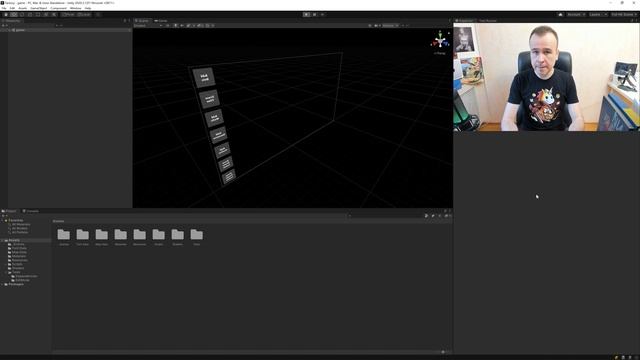Open the game scene row options menu

(x=129, y=30)
